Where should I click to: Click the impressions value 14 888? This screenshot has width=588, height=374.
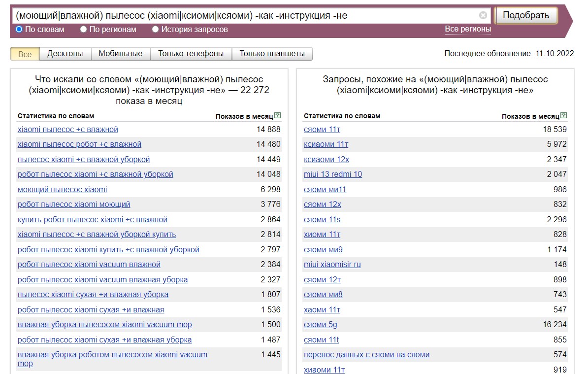(268, 129)
